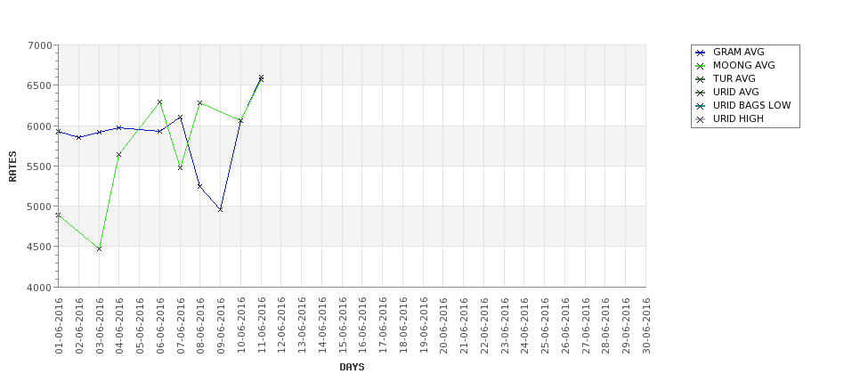The image size is (868, 382).
Task: Click the 4500 y-axis label
Action: coord(39,247)
